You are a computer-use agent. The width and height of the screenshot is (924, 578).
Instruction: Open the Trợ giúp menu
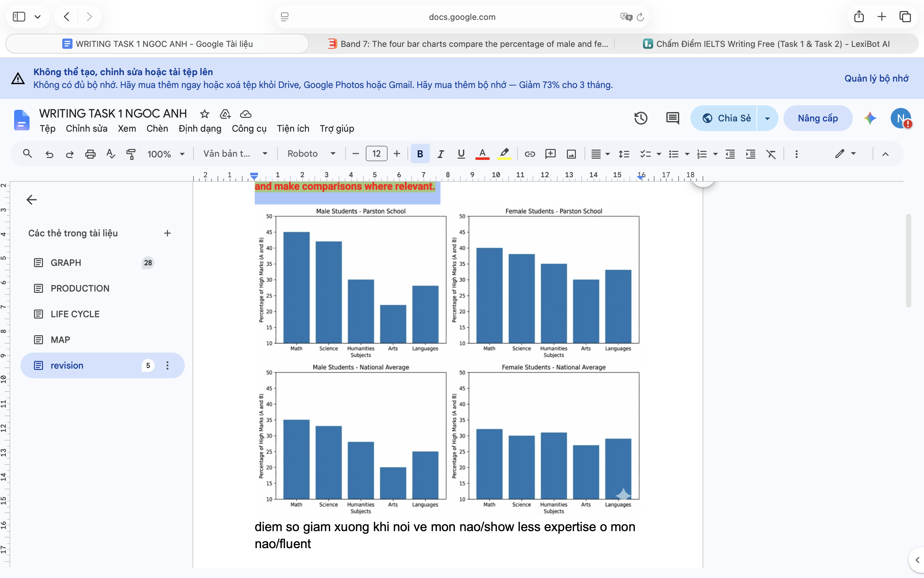click(x=337, y=129)
